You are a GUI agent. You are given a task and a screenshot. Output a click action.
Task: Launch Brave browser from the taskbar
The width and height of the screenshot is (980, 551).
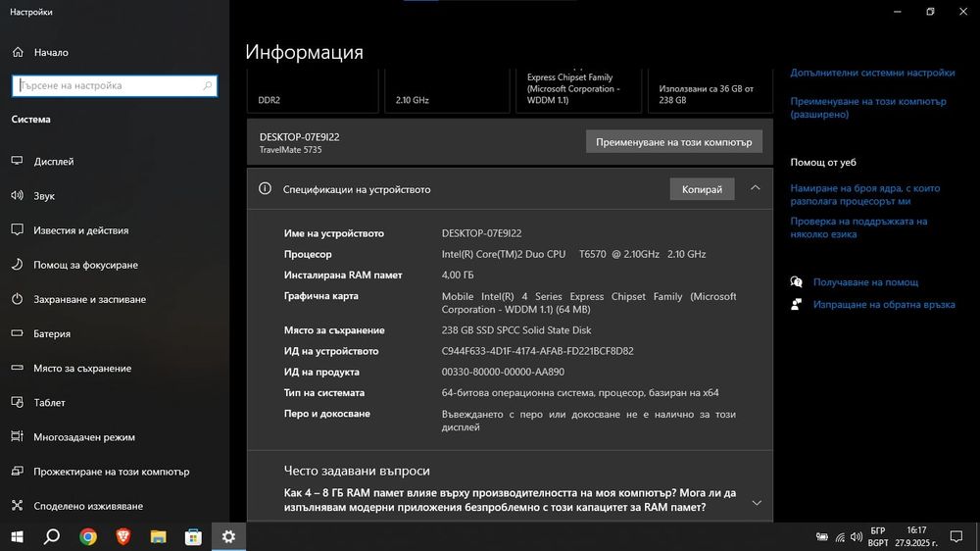click(x=122, y=536)
